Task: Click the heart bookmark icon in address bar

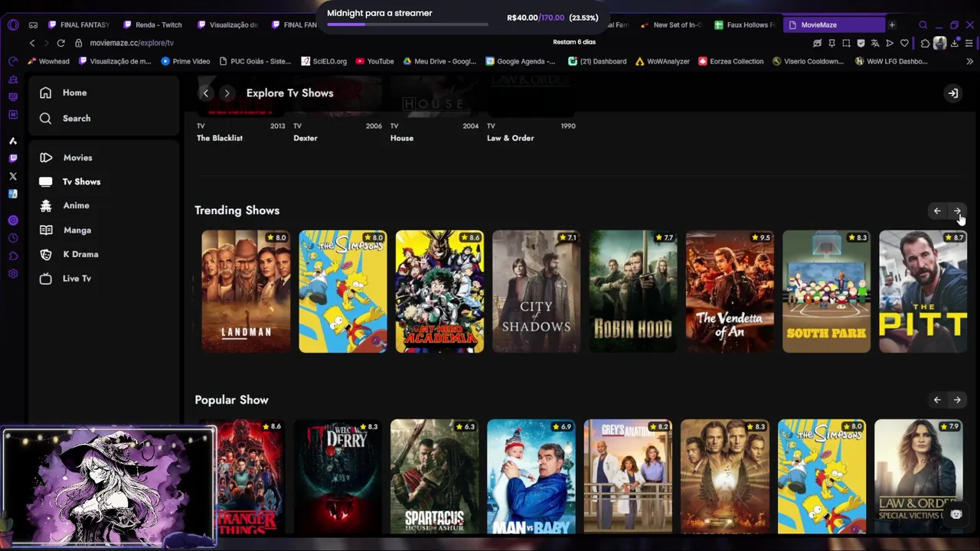Action: coord(904,44)
